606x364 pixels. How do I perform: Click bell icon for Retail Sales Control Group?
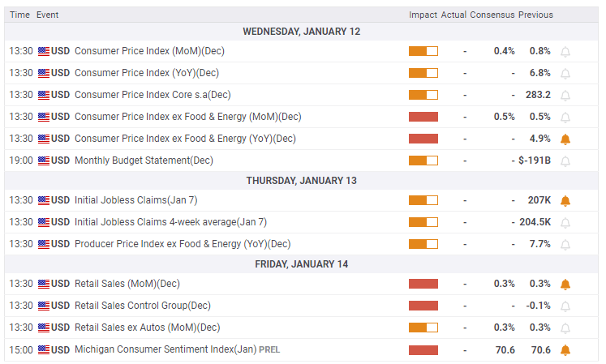point(565,306)
